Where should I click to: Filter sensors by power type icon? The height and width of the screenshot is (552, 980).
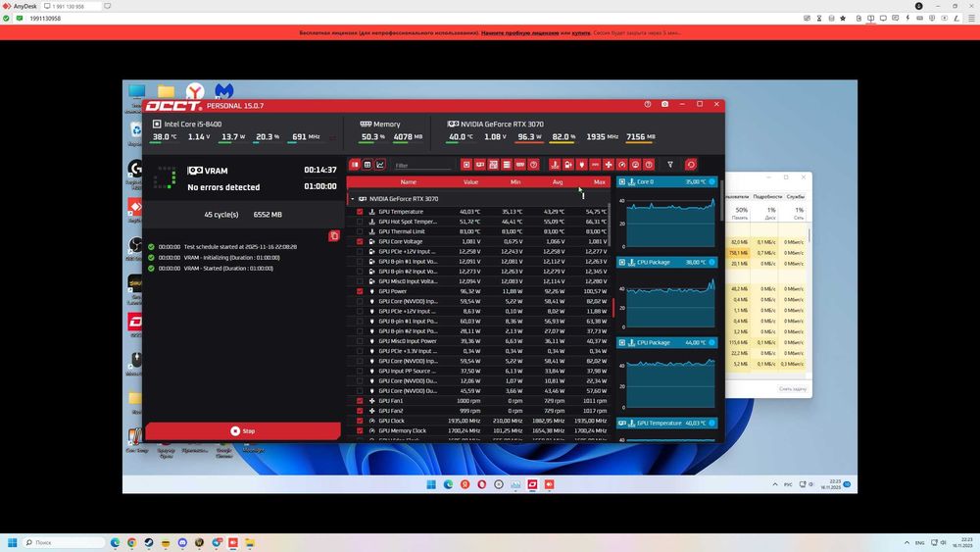coord(581,165)
